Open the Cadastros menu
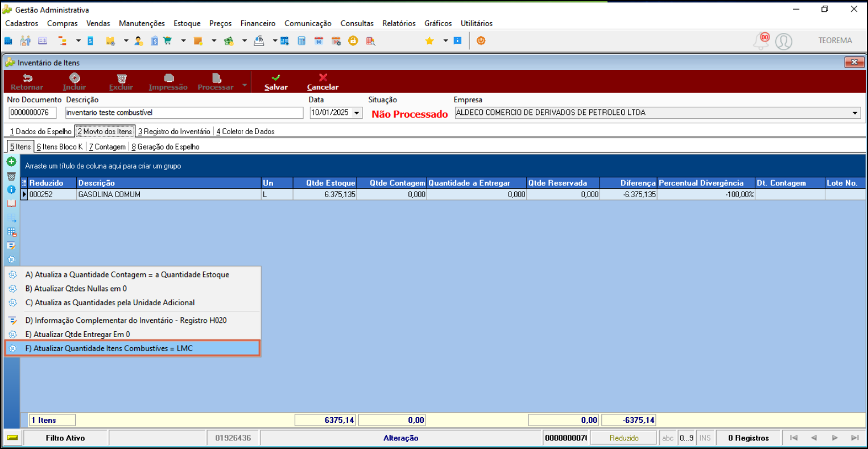 (22, 23)
